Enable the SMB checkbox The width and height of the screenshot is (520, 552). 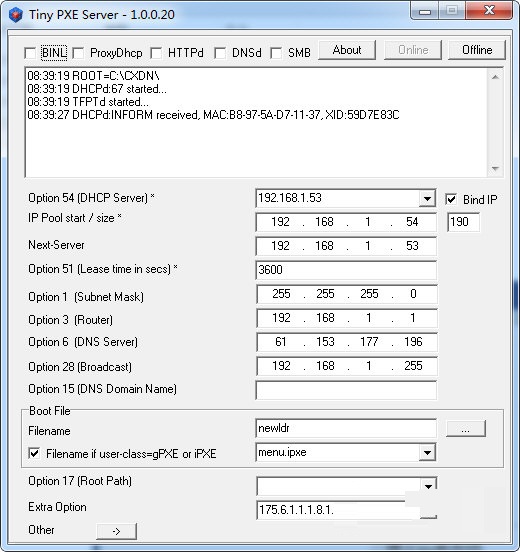pos(276,54)
